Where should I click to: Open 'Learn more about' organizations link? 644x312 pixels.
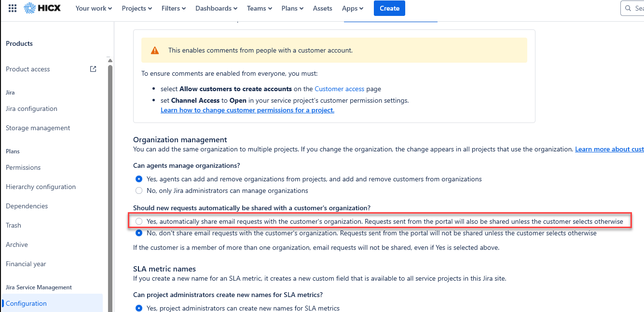[609, 149]
